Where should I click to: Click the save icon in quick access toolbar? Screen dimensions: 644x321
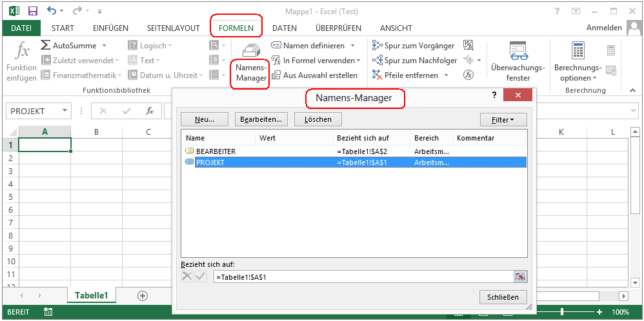[x=33, y=10]
